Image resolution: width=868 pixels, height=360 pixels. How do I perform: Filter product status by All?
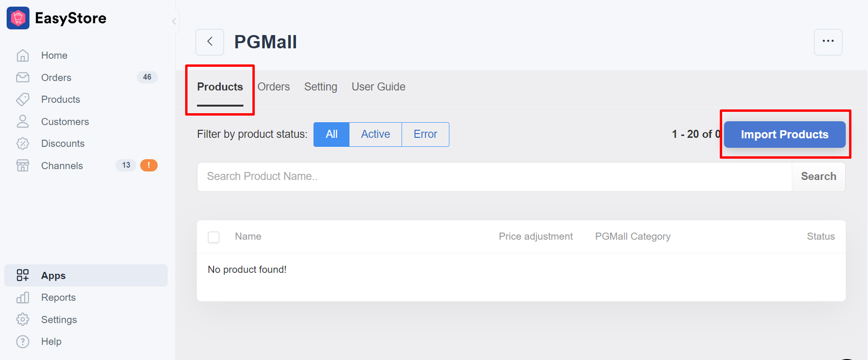tap(331, 135)
